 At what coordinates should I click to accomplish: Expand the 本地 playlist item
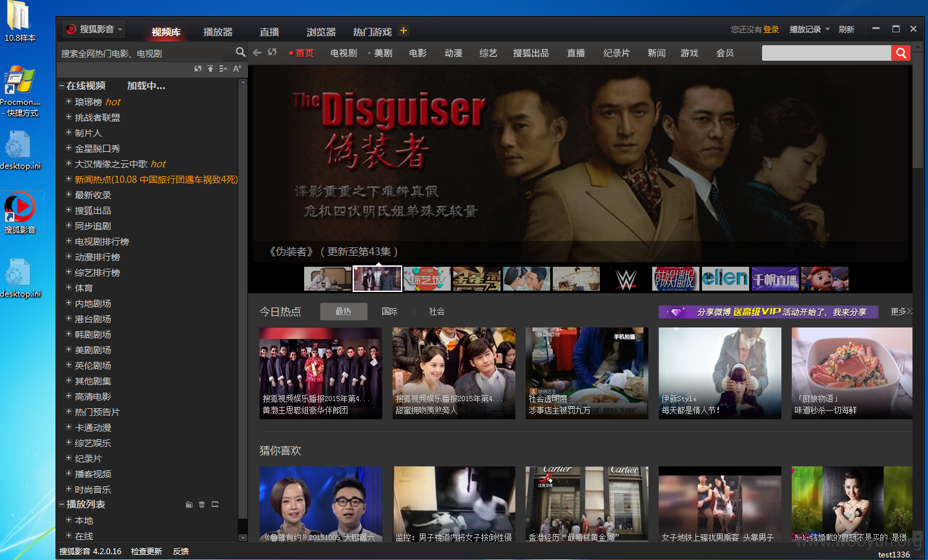point(68,520)
